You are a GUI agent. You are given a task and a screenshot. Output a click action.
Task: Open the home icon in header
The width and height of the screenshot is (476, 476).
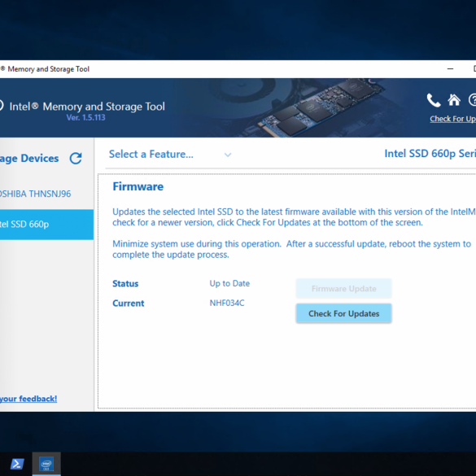click(454, 100)
